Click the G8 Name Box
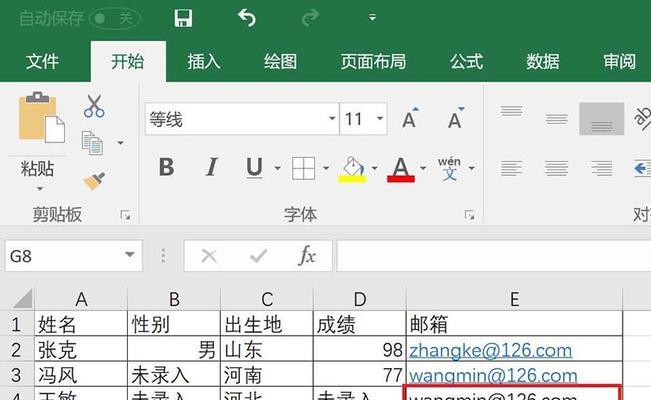 click(x=64, y=256)
